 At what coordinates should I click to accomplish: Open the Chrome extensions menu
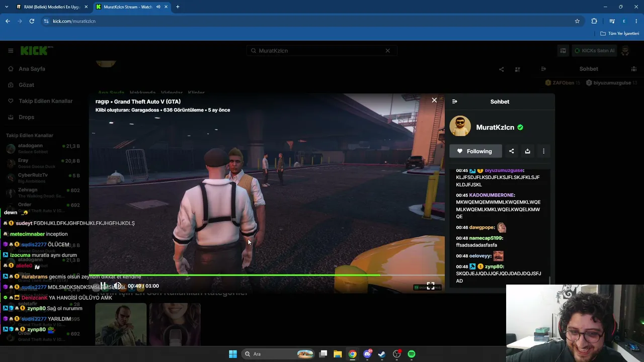(594, 21)
